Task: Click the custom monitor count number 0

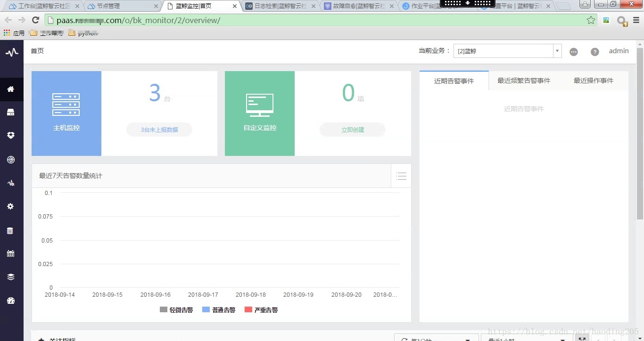Action: click(x=348, y=93)
